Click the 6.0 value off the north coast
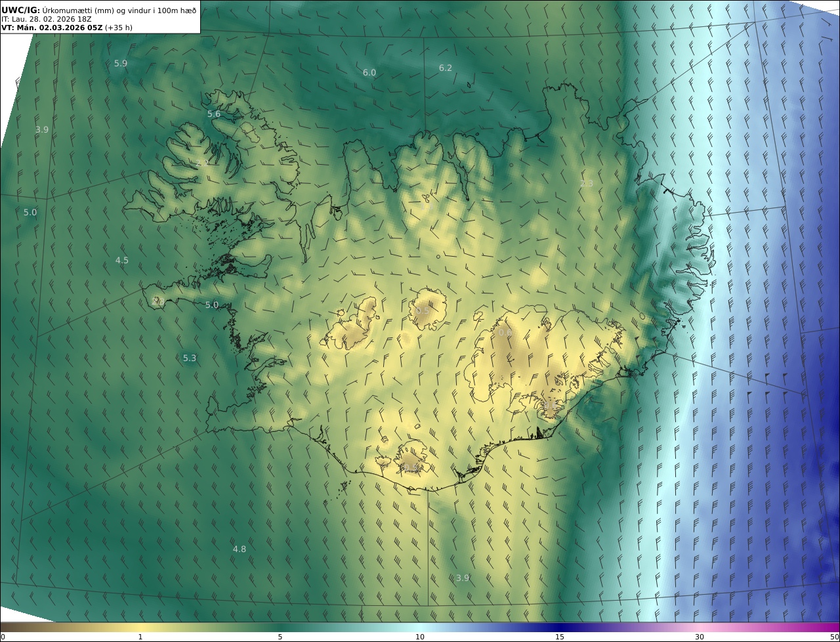Viewport: 840px width, 642px height. [x=369, y=73]
